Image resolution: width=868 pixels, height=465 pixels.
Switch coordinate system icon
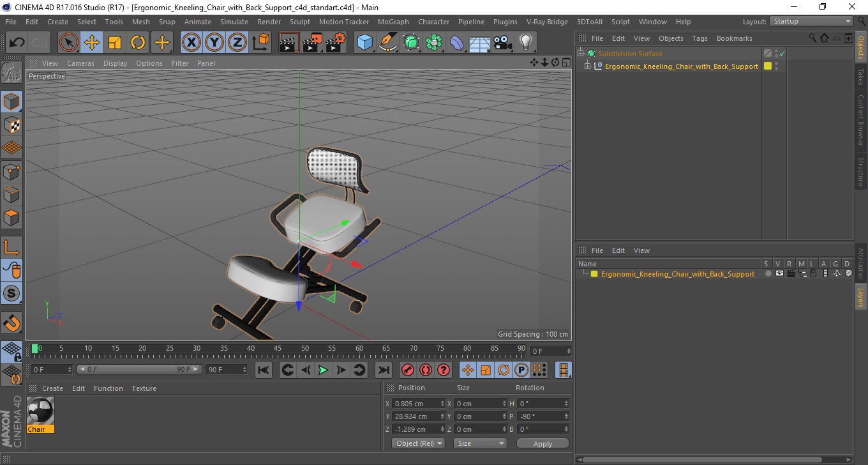(x=260, y=43)
